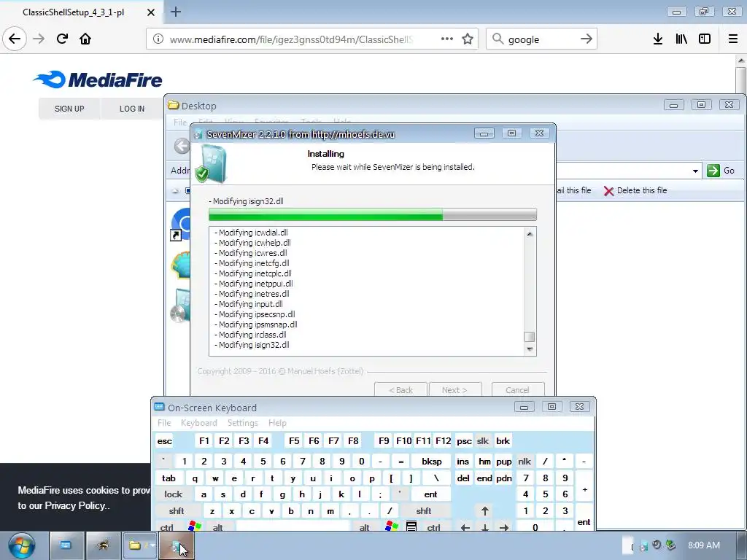Click the google search field
Image resolution: width=747 pixels, height=560 pixels.
(x=541, y=39)
